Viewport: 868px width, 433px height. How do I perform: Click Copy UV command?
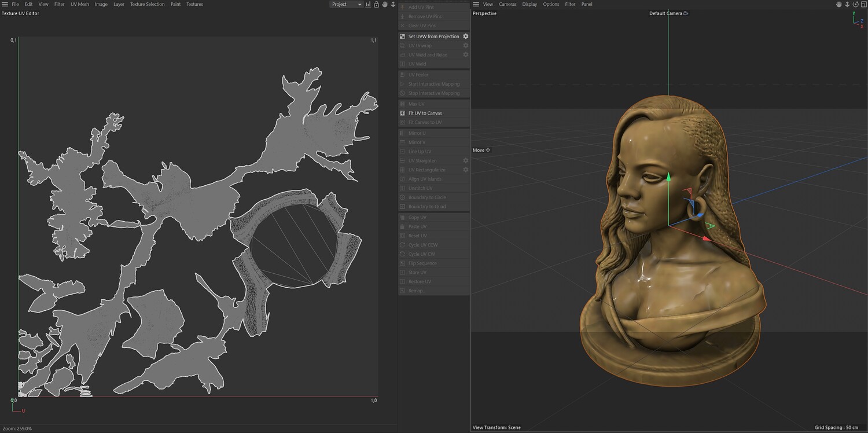pos(434,218)
